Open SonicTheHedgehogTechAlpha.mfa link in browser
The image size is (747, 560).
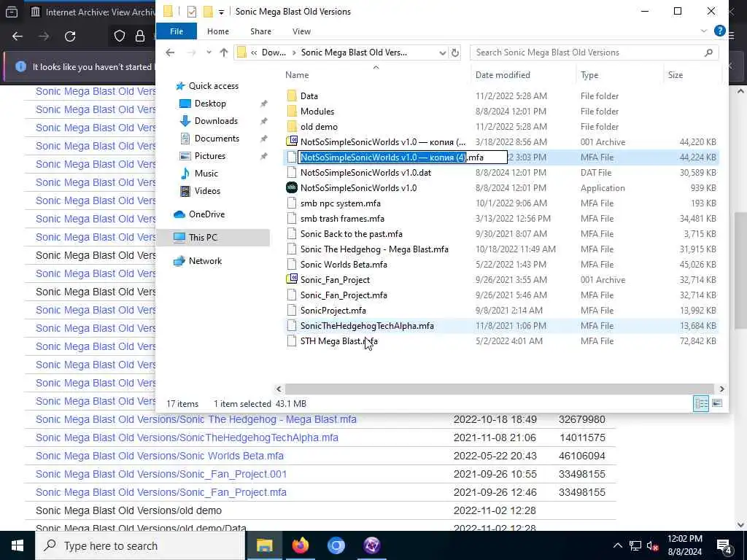187,437
